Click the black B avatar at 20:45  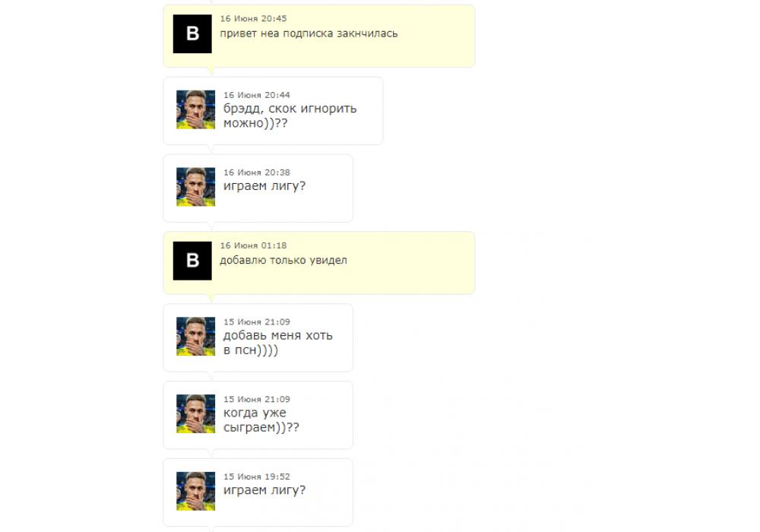point(192,34)
